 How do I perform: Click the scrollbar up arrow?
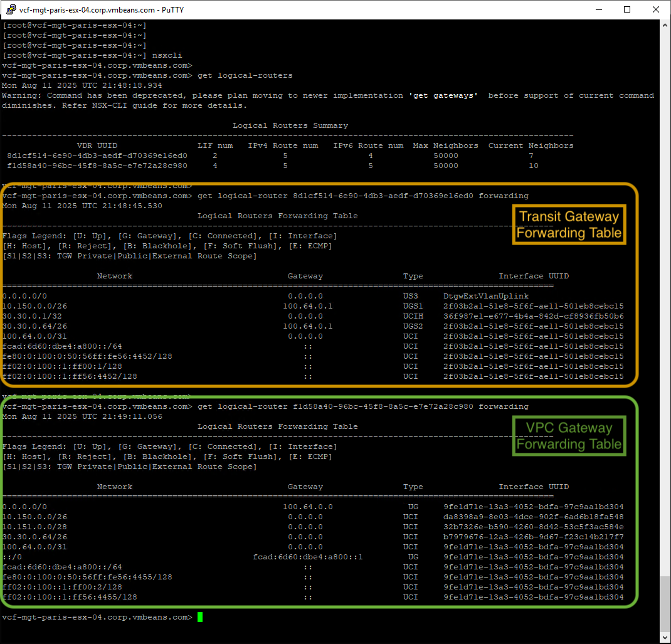point(665,25)
